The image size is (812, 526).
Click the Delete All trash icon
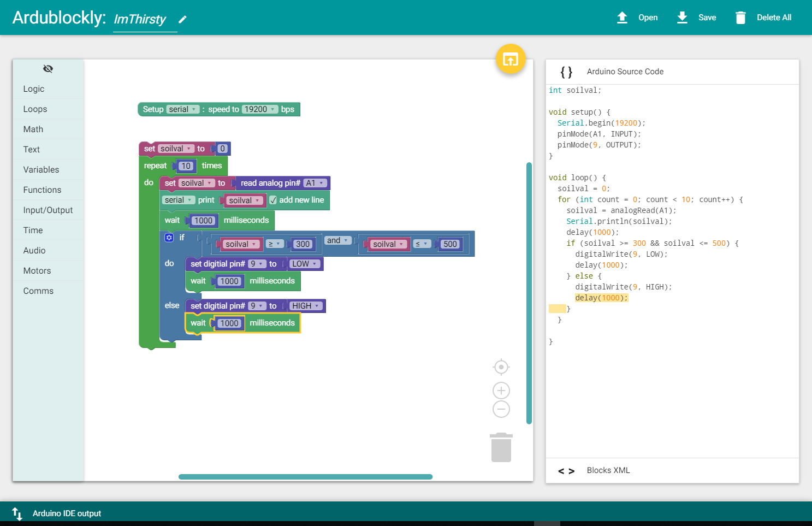(740, 17)
